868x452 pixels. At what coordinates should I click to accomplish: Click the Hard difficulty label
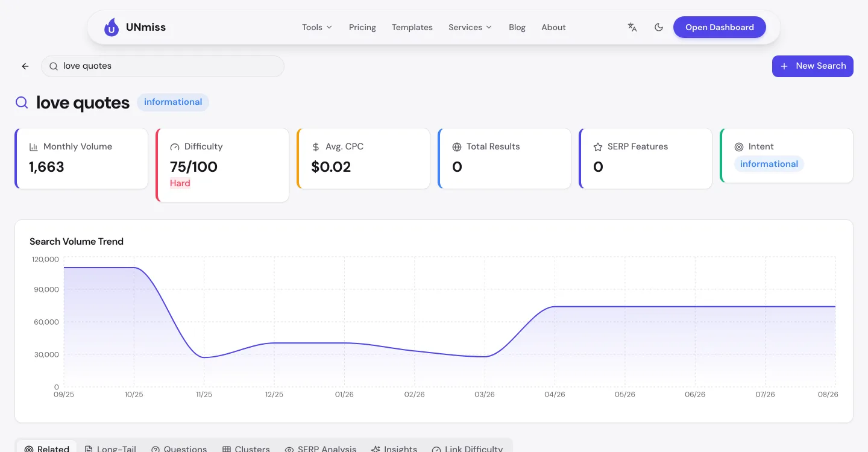[180, 183]
